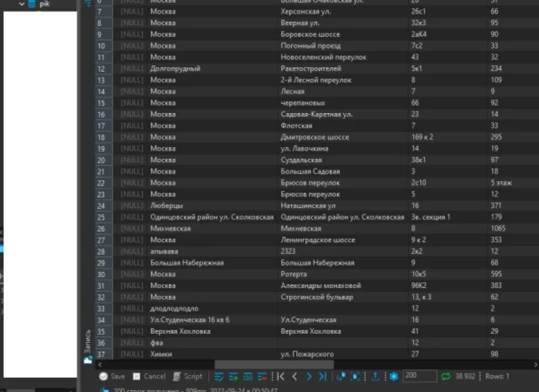Jump to the first row
The height and width of the screenshot is (392, 539).
point(281,376)
